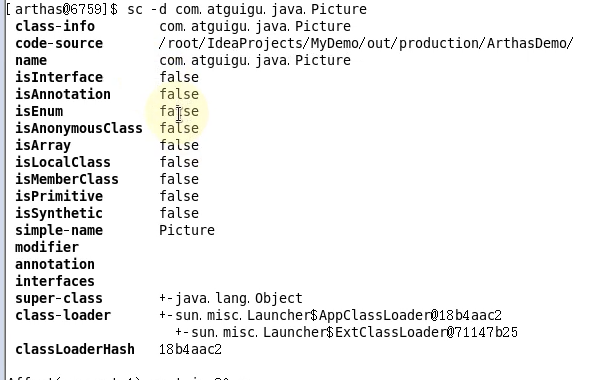Click the isAnonymousClass label
The image size is (596, 380).
click(x=79, y=128)
